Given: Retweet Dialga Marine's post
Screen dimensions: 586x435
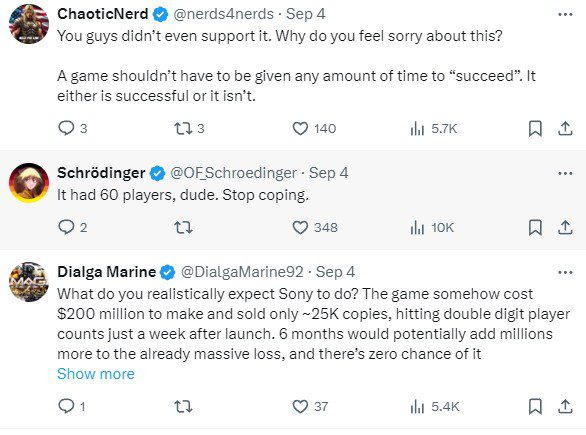Looking at the screenshot, I should (x=183, y=406).
